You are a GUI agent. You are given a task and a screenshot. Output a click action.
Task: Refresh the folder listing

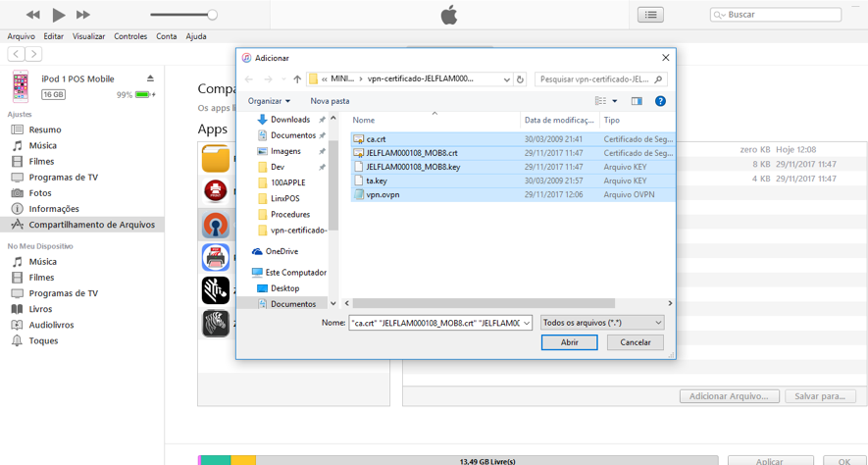click(x=520, y=79)
